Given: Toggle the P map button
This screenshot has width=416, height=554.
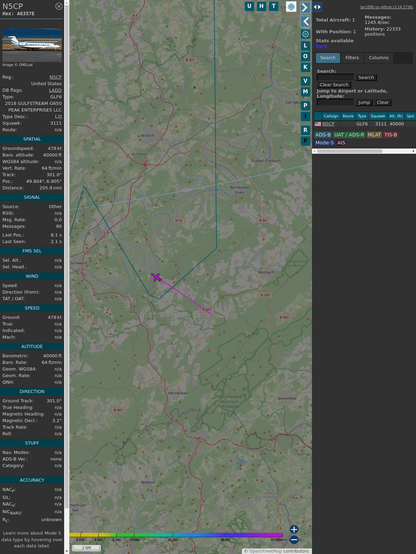Looking at the screenshot, I should 305,105.
